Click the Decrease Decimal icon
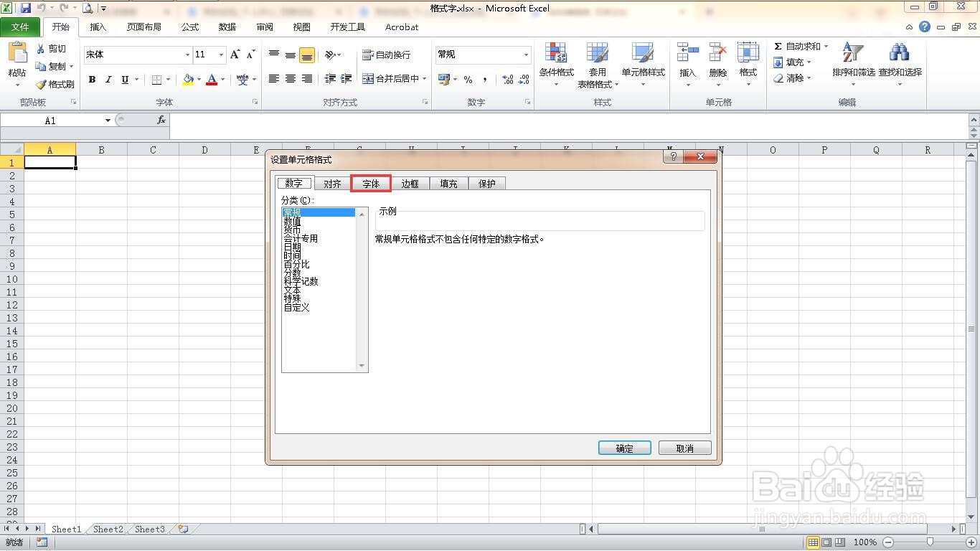The image size is (980, 551). click(x=524, y=80)
